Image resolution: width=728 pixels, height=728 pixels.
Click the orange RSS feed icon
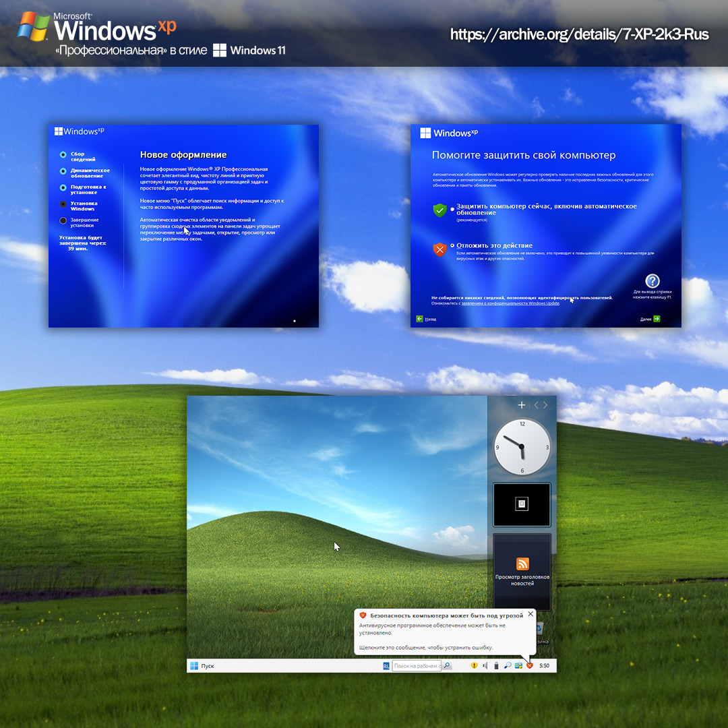pyautogui.click(x=522, y=564)
